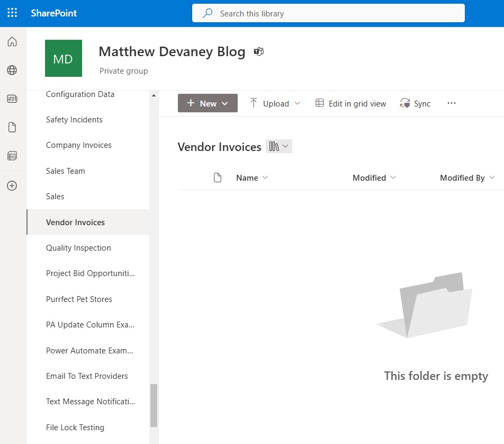Click Edit in grid view
Image resolution: width=504 pixels, height=444 pixels.
pyautogui.click(x=350, y=103)
